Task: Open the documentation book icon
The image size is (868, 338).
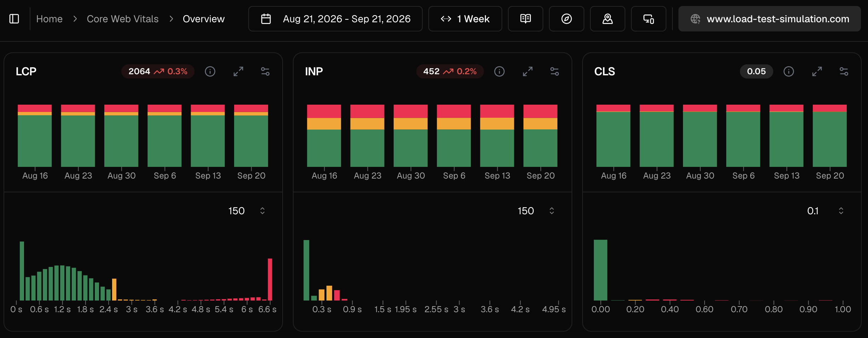Action: (526, 19)
